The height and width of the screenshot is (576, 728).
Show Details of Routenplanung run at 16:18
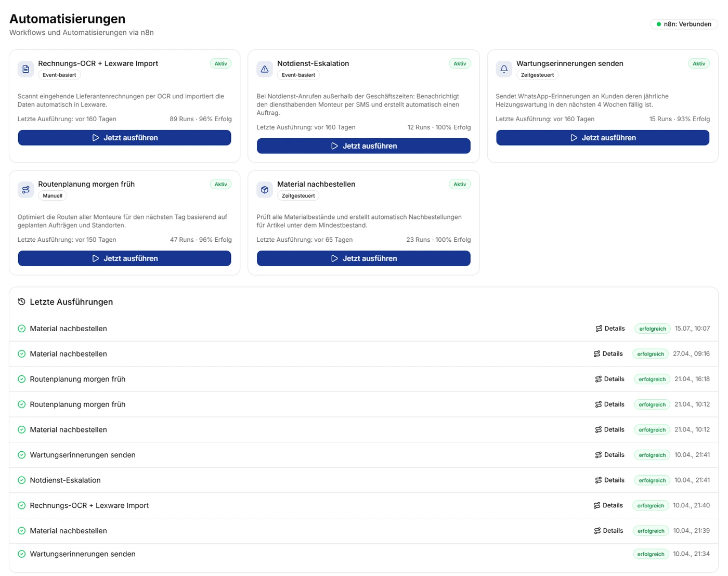[x=610, y=379]
